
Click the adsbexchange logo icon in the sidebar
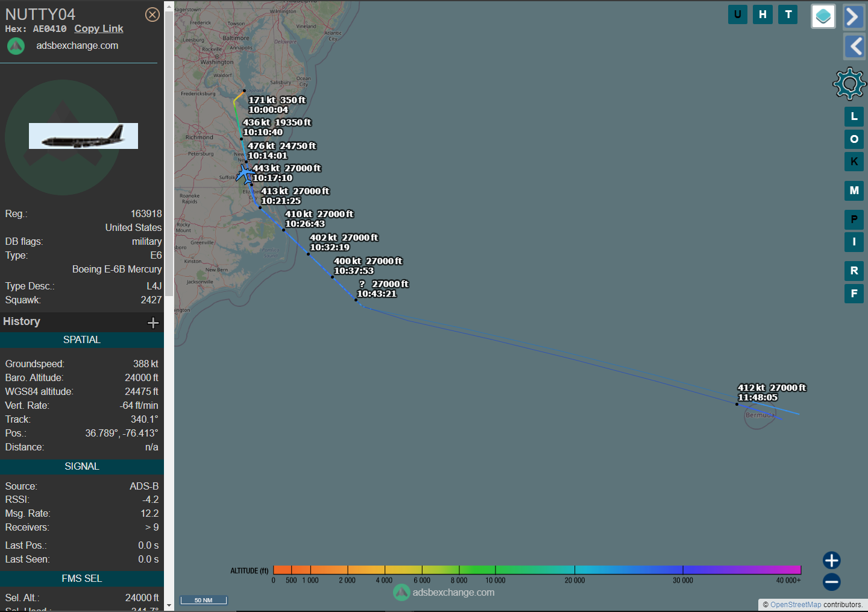16,46
